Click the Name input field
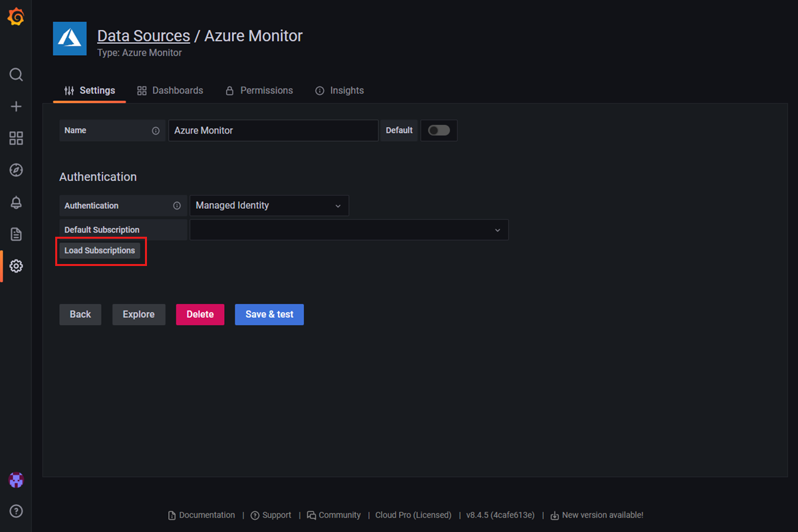 (273, 130)
